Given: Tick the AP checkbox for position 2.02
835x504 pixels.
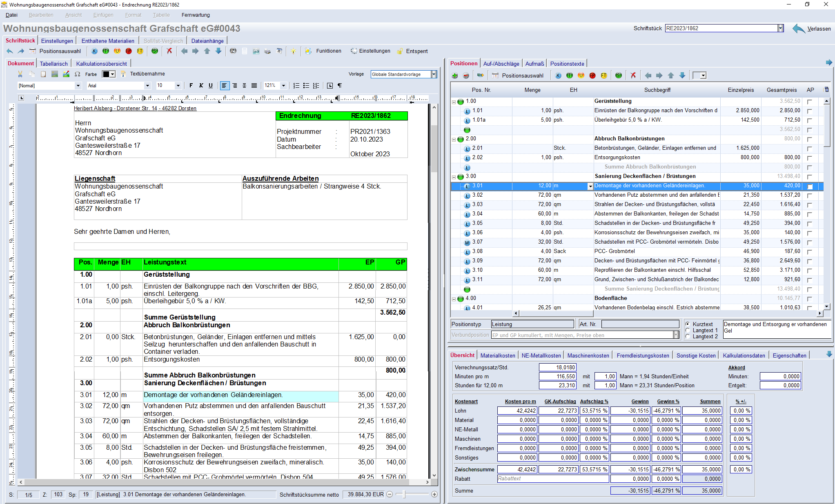Looking at the screenshot, I should 809,158.
